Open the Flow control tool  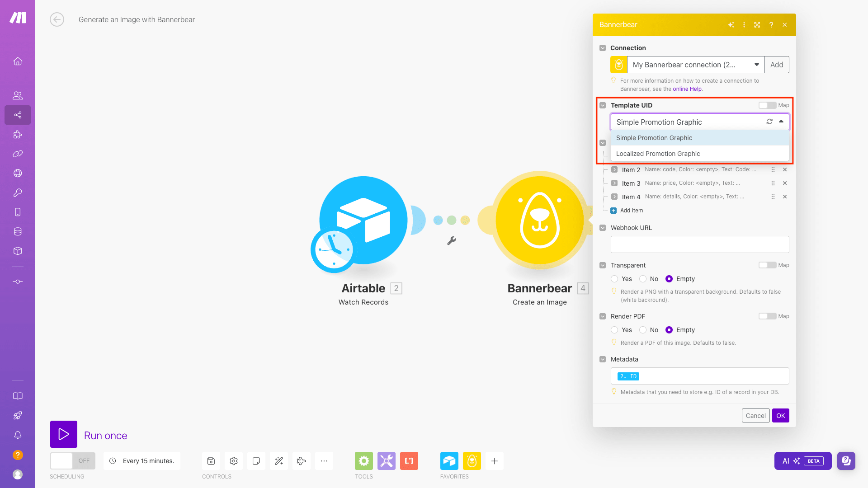pos(363,461)
